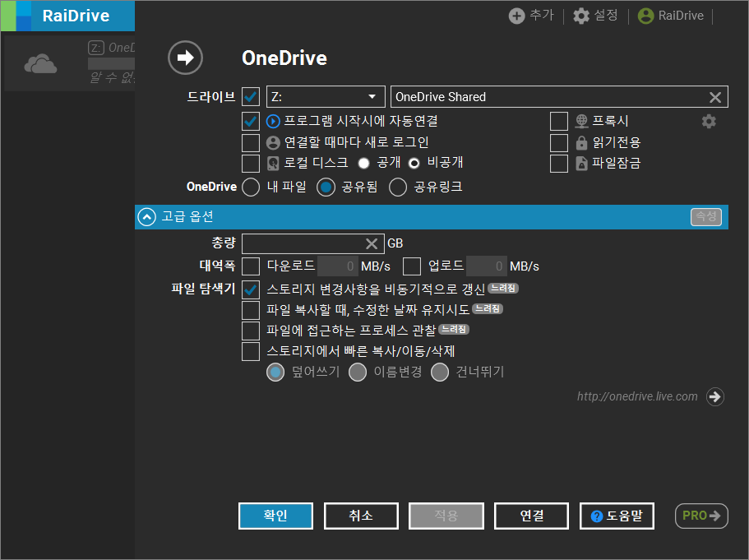
Task: Enable the proxy (프록시) checkbox
Action: (559, 122)
